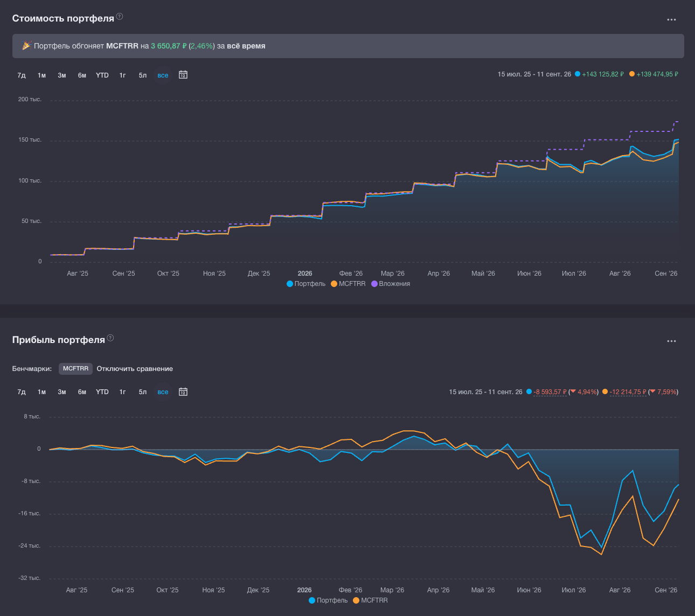
Task: Click Отключить сравнение link
Action: 135,369
